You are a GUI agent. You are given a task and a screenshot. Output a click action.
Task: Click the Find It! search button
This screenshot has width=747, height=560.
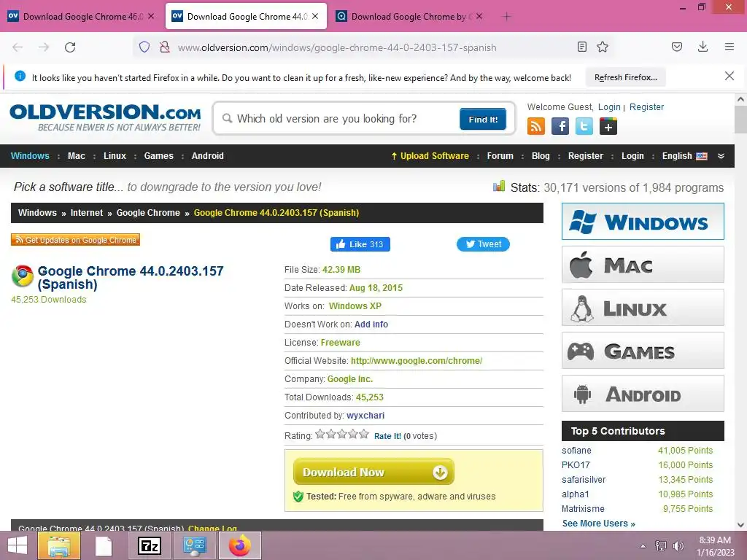(x=483, y=119)
